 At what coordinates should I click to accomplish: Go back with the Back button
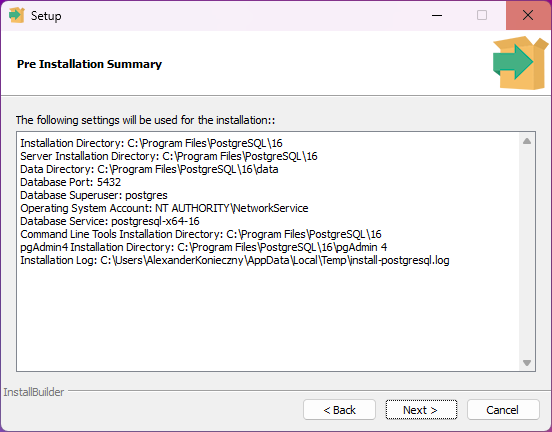tap(339, 409)
